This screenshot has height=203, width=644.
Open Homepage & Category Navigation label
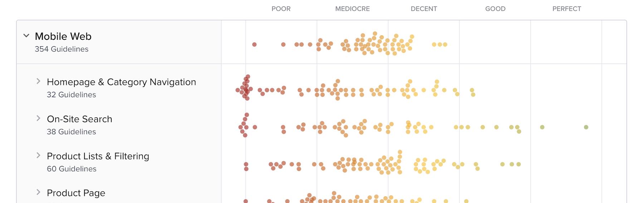(121, 82)
